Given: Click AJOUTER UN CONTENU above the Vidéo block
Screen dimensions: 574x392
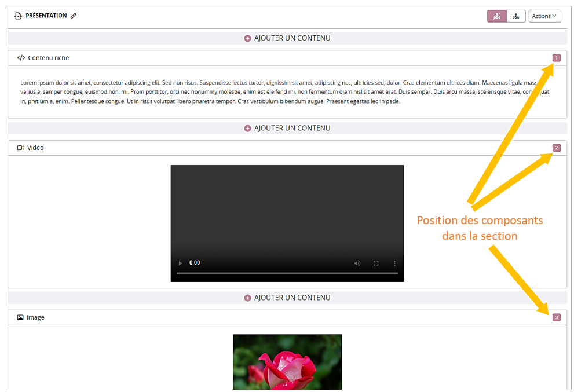Looking at the screenshot, I should coord(287,128).
